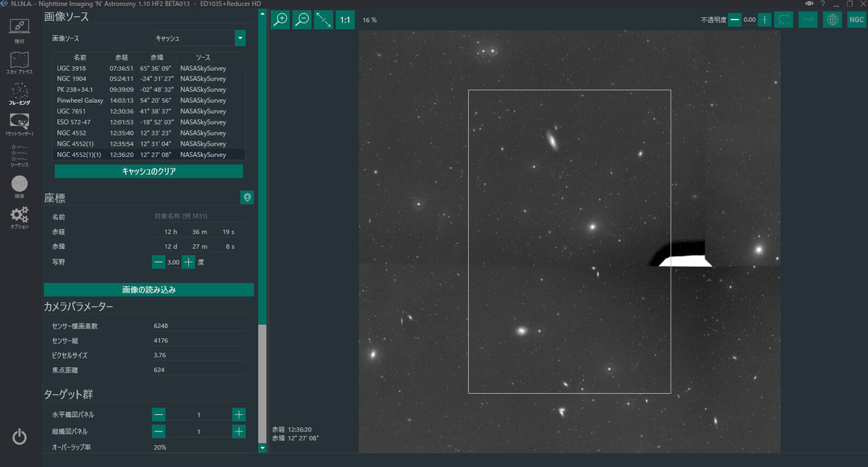The image size is (868, 467).
Task: Set image zoom to 1:1
Action: (x=345, y=20)
